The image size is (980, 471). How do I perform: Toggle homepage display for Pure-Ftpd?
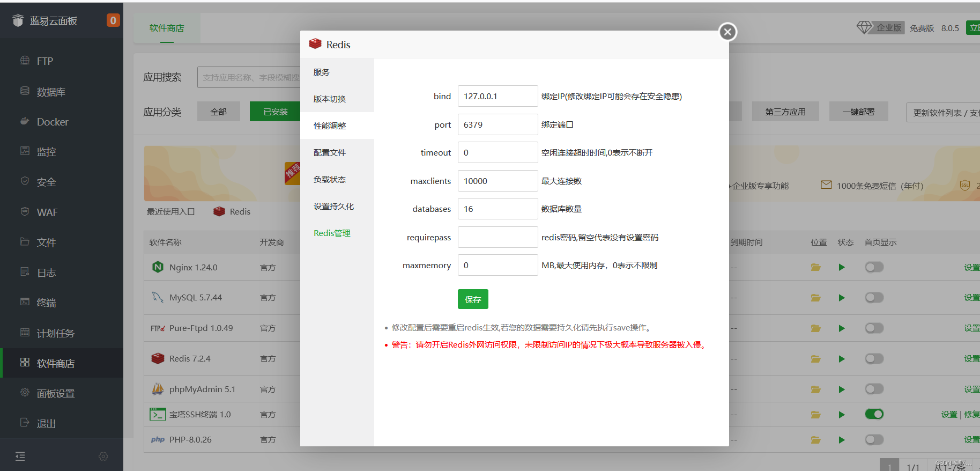(x=874, y=328)
